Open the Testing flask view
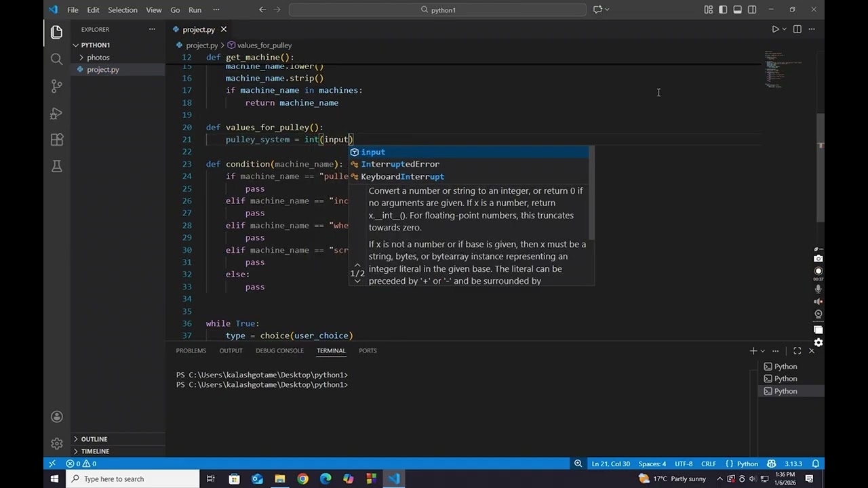 [x=56, y=166]
